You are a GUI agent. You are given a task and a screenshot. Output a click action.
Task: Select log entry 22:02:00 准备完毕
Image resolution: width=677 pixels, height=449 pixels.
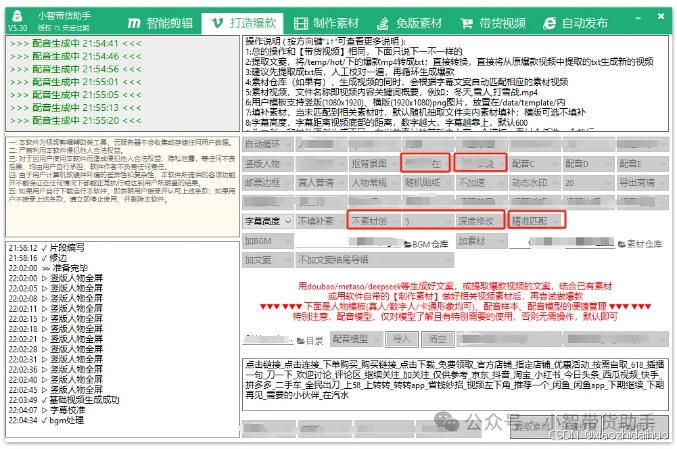click(48, 268)
